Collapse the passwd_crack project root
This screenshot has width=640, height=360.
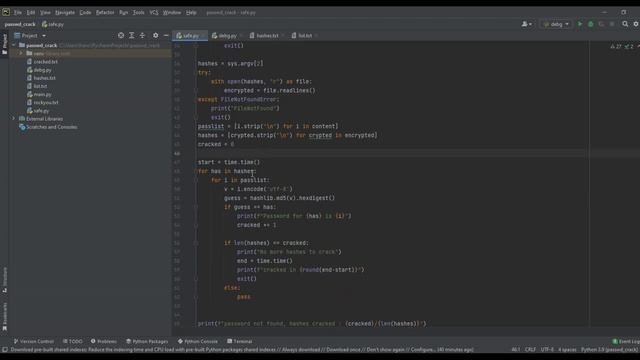[x=13, y=45]
